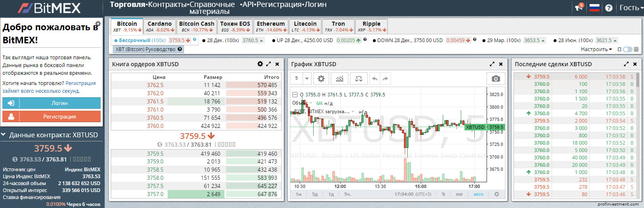
Task: Click the blue Login (Логин) button
Action: click(52, 103)
